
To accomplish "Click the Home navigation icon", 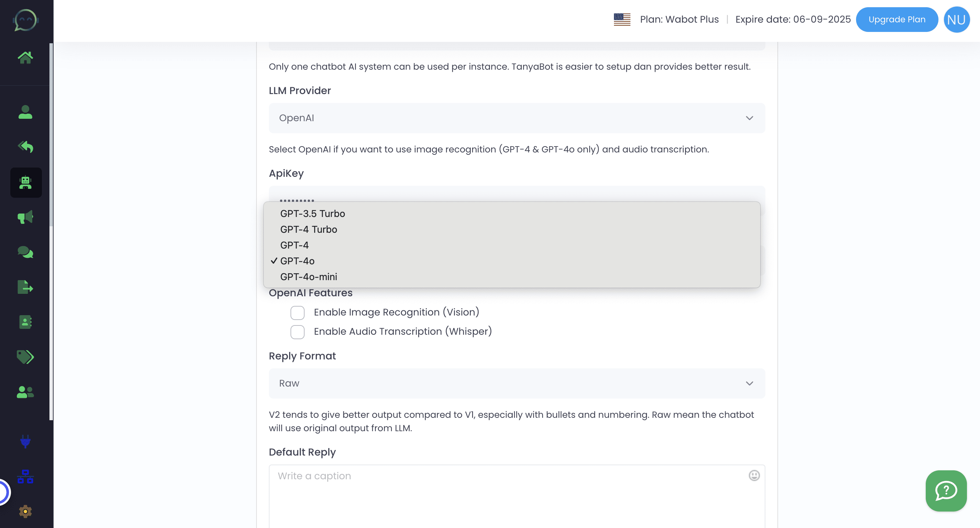I will point(25,58).
